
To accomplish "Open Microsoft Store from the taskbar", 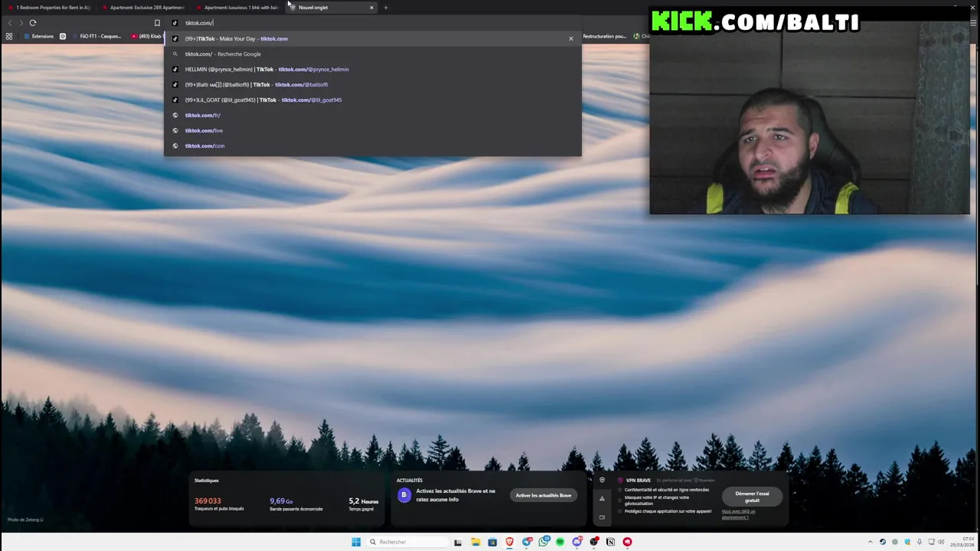I will point(492,542).
